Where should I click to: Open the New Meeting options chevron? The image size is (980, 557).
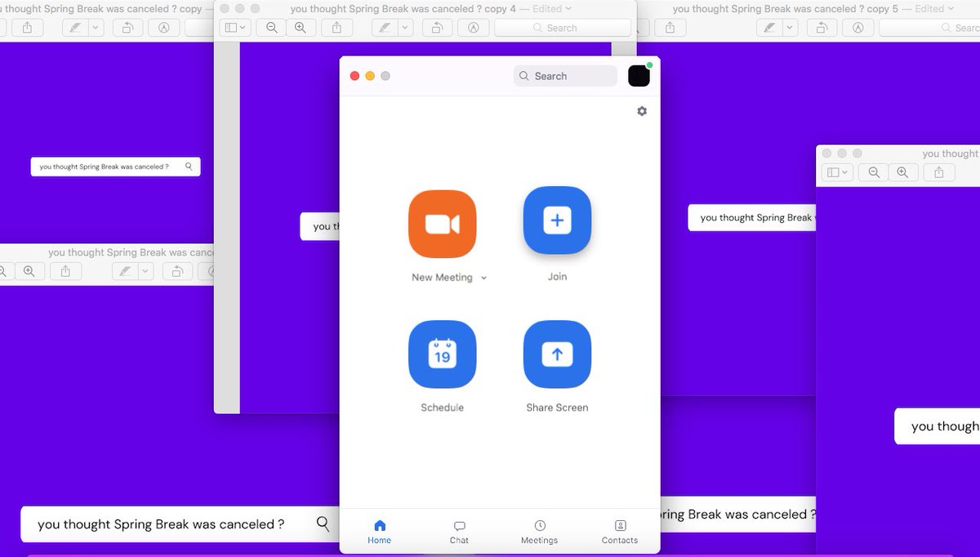click(x=483, y=278)
